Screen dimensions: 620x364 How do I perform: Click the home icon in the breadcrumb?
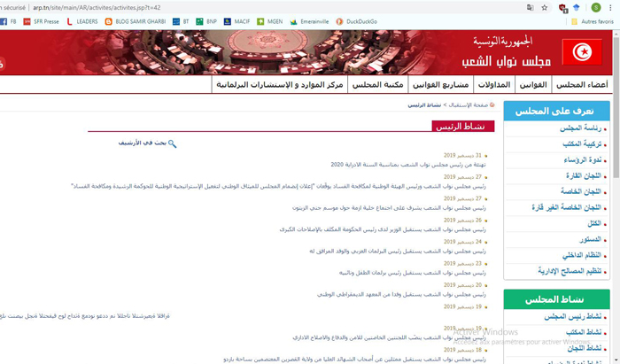[492, 105]
